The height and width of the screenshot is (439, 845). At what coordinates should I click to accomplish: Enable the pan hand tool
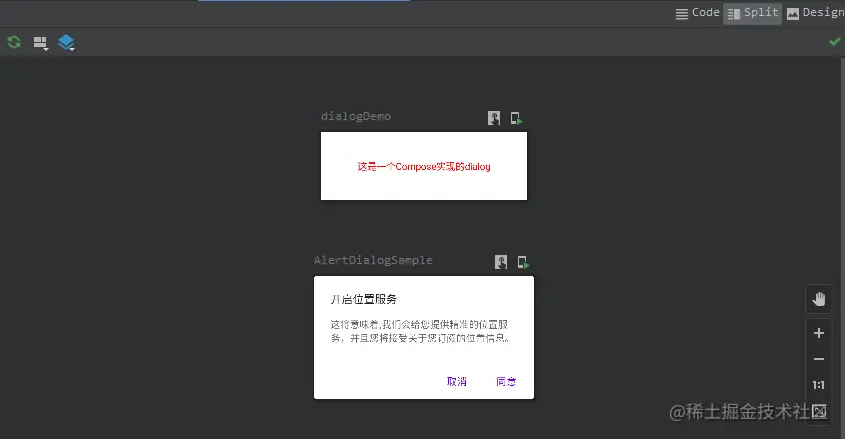pos(819,299)
